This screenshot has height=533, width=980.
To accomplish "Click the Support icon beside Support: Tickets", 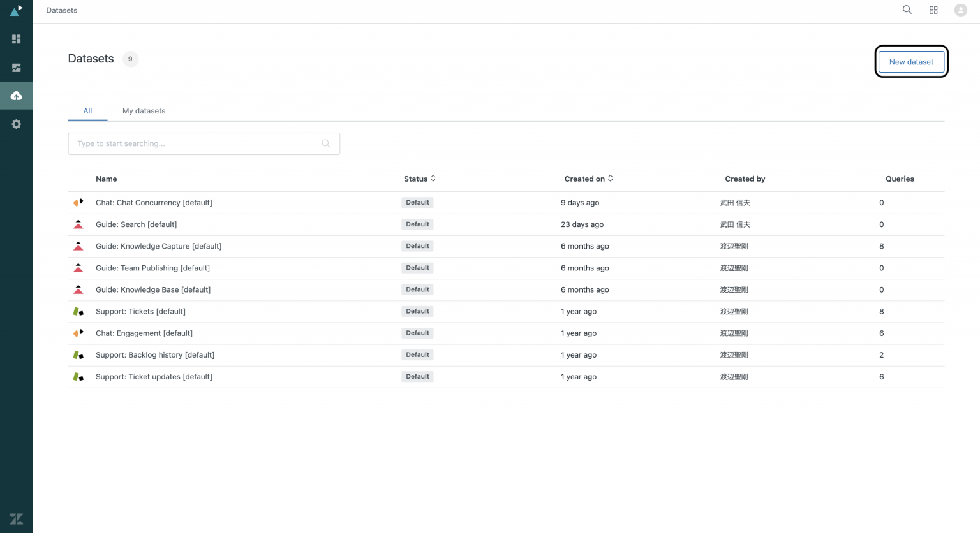I will [x=78, y=311].
